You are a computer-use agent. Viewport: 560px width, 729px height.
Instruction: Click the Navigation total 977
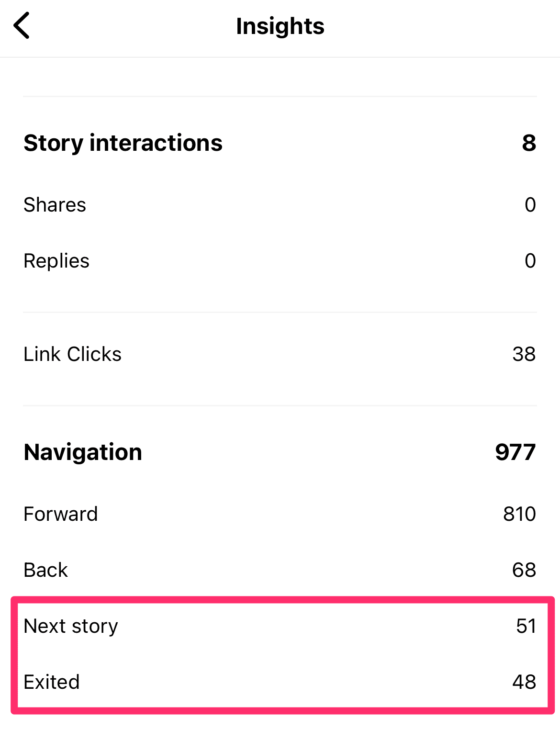point(515,452)
